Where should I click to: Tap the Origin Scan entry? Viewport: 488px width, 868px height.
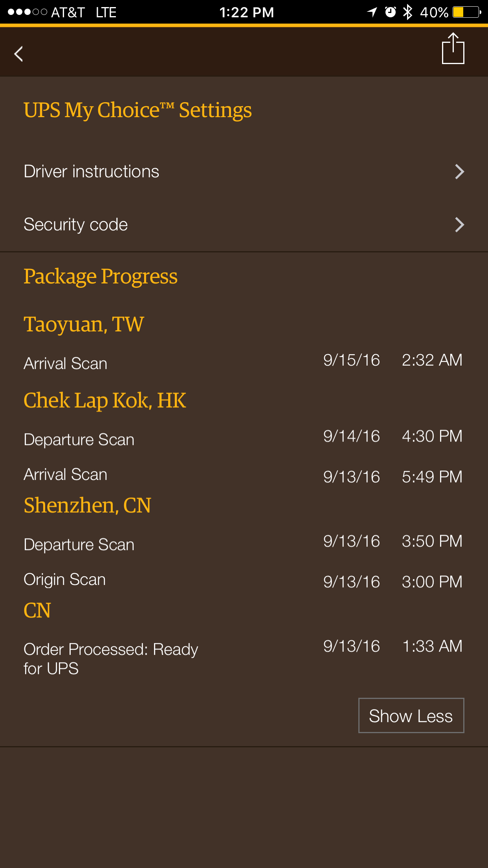point(65,579)
